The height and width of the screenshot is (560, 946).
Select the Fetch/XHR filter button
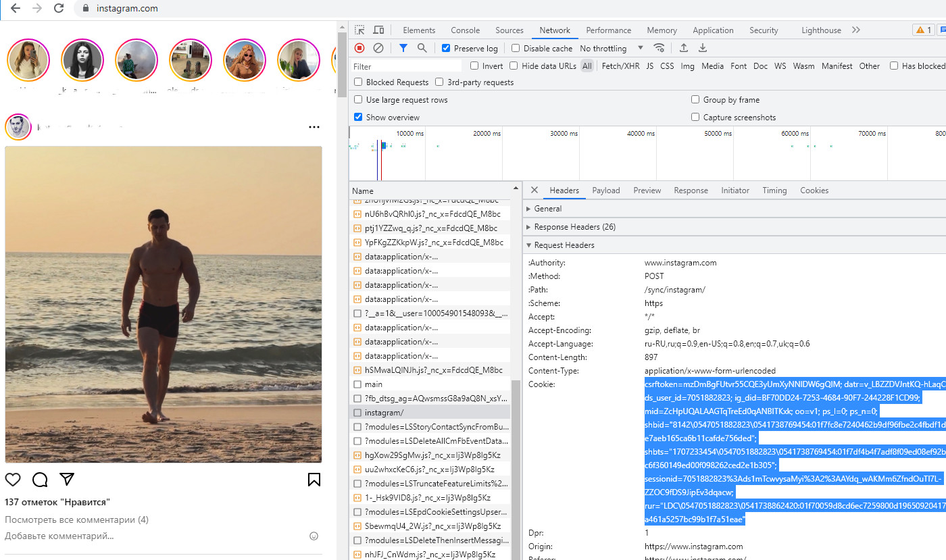[x=620, y=66]
